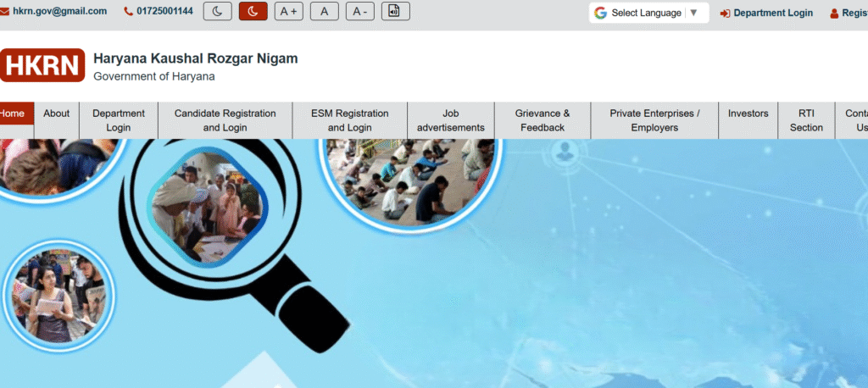Click the Google G logo in language selector
The height and width of the screenshot is (388, 868).
coord(601,13)
